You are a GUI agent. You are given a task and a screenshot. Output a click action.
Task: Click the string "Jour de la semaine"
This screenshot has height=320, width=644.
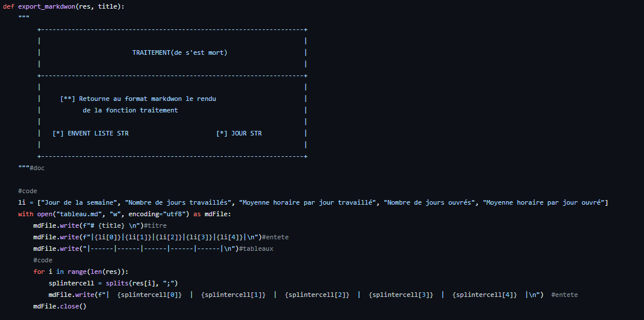click(x=79, y=202)
